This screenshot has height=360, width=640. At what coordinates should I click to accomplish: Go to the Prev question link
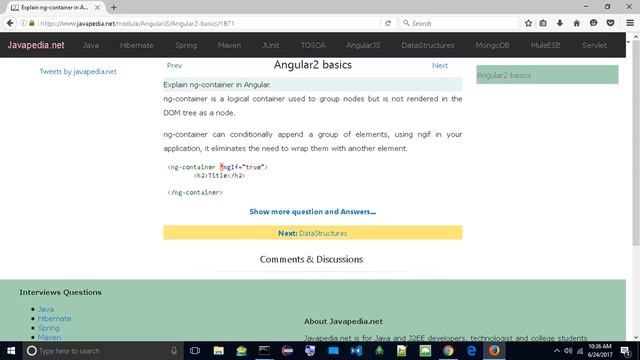(174, 65)
